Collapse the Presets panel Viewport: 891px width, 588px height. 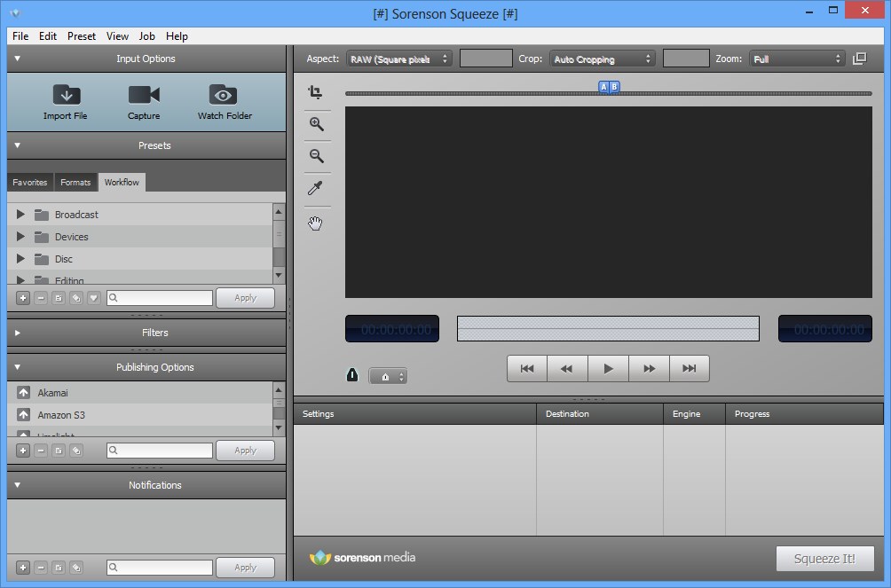pyautogui.click(x=17, y=145)
